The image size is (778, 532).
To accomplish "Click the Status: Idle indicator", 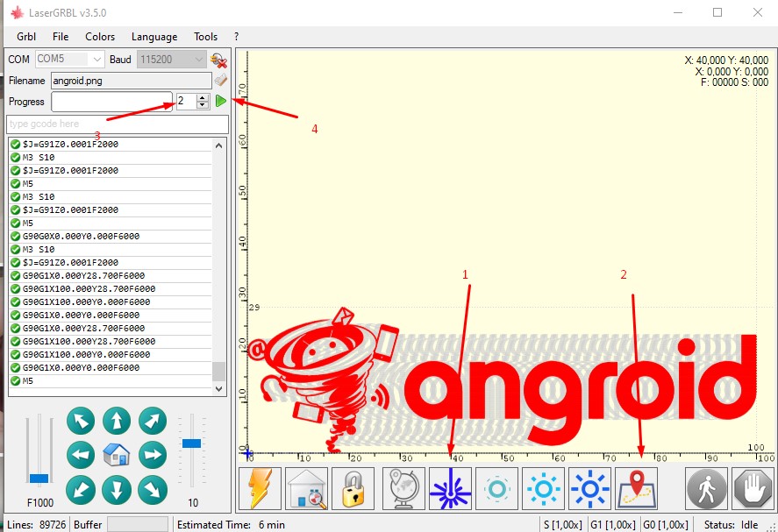I will click(731, 525).
